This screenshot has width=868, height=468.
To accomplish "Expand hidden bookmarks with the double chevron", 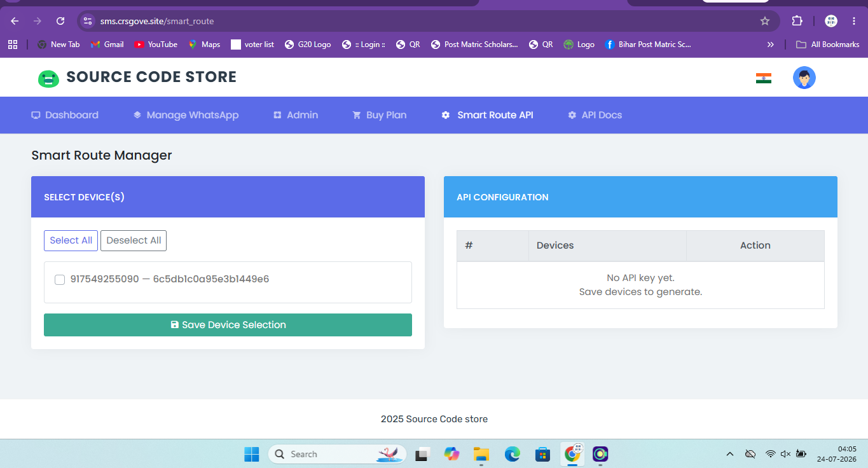I will [770, 45].
